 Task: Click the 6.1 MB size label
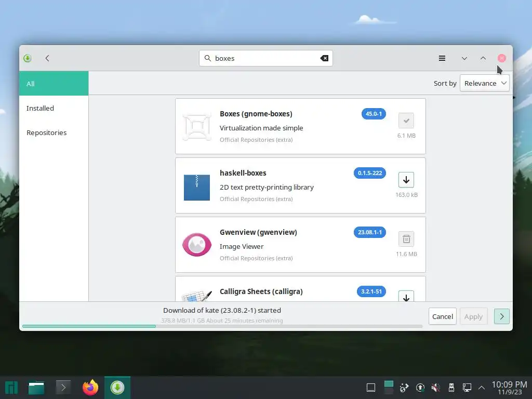[x=406, y=136]
